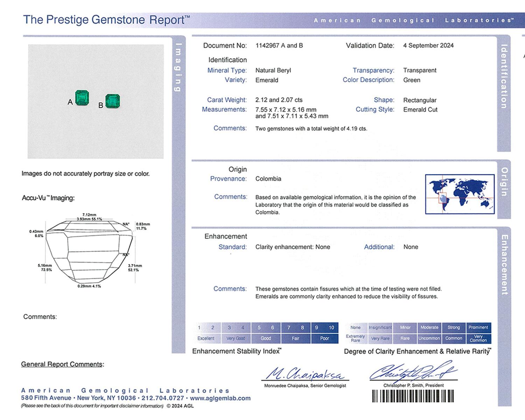Click the Rectangular shape value
Image resolution: width=525 pixels, height=420 pixels.
pos(420,100)
